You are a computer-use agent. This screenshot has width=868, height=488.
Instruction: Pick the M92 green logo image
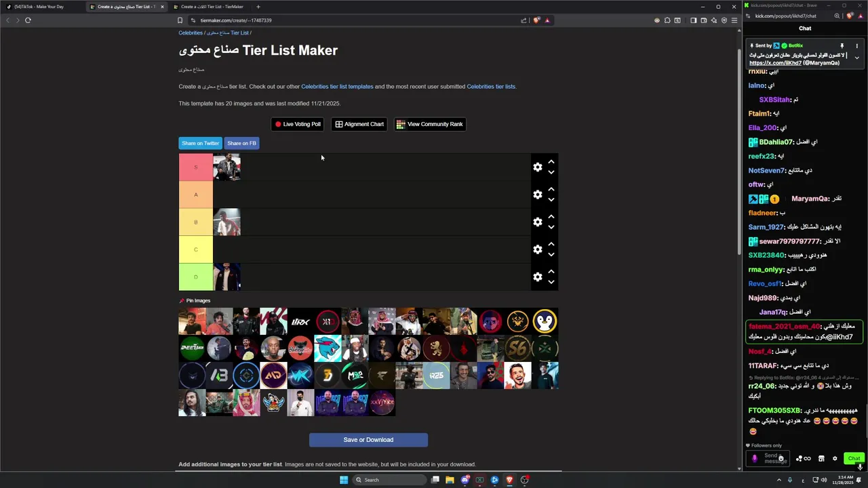[355, 375]
